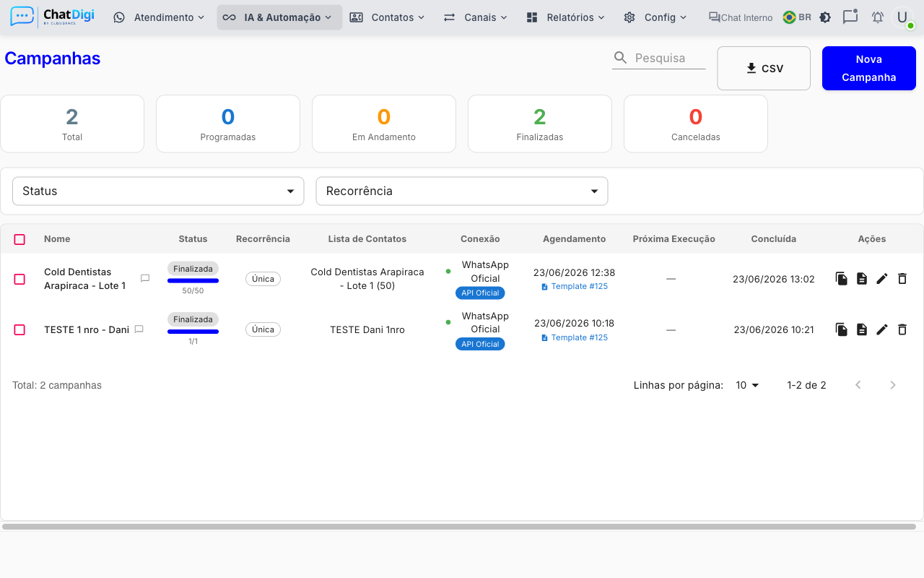The image size is (924, 578).
Task: Click API Oficial badge in Cold Dentistas row
Action: (x=480, y=293)
